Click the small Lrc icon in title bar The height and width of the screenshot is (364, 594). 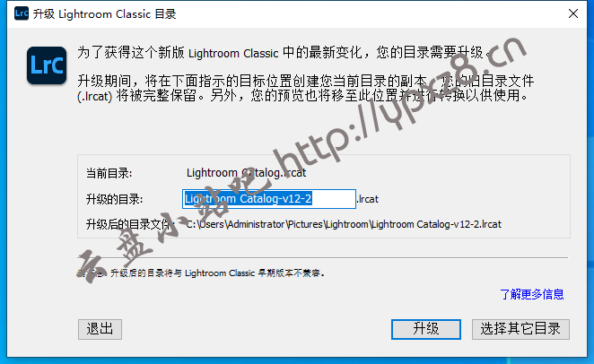(x=22, y=13)
